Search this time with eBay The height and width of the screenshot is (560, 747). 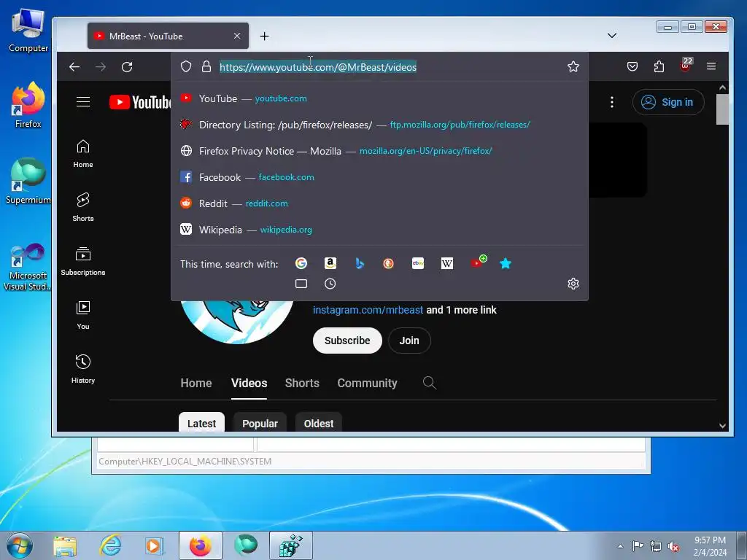418,263
